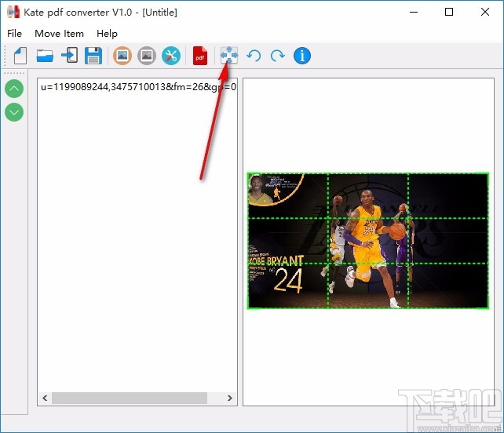Rotate image clockwise
The height and width of the screenshot is (433, 504).
[278, 56]
